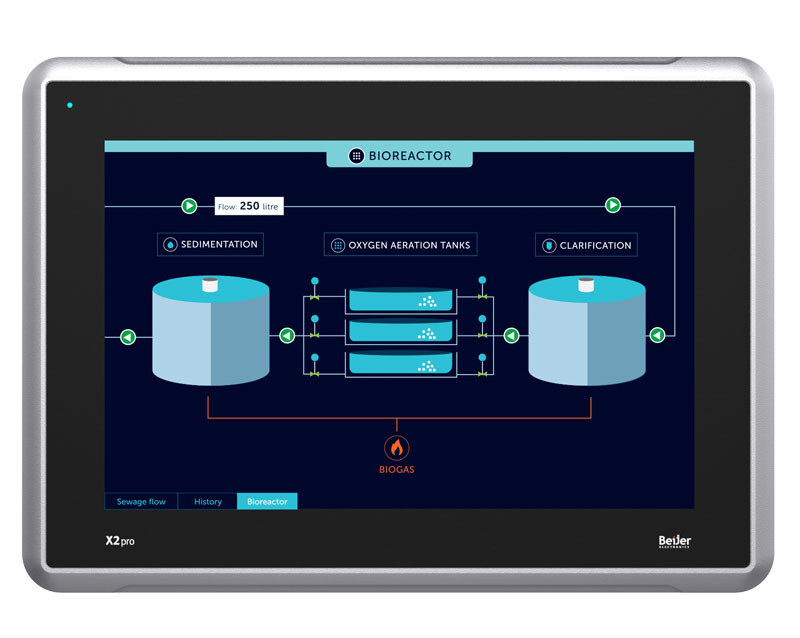
Task: Click arrow between sedimentation tank and aeration tanks
Action: coord(287,336)
